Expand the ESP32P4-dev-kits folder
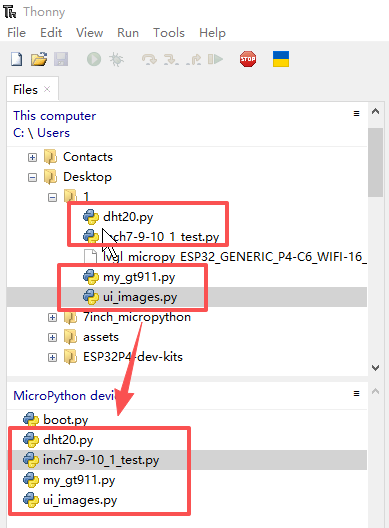Image resolution: width=389 pixels, height=528 pixels. tap(53, 357)
